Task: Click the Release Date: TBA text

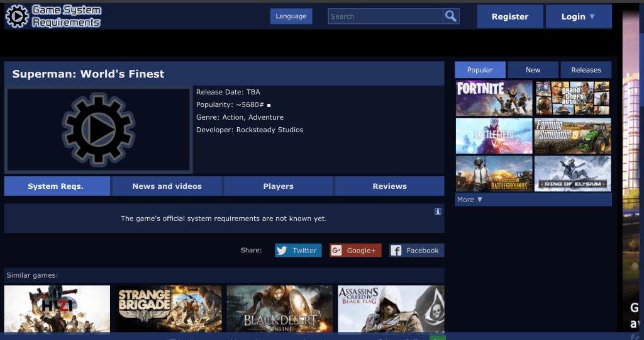Action: tap(228, 92)
